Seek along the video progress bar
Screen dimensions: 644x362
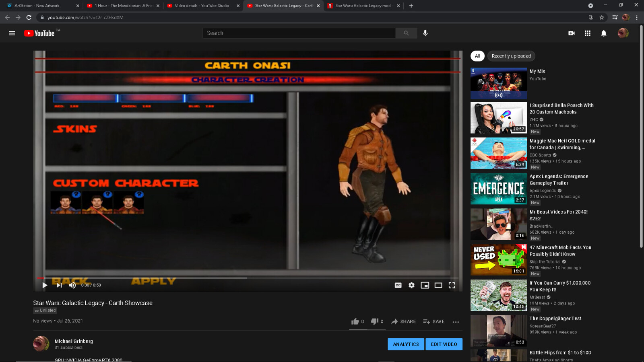click(248, 278)
